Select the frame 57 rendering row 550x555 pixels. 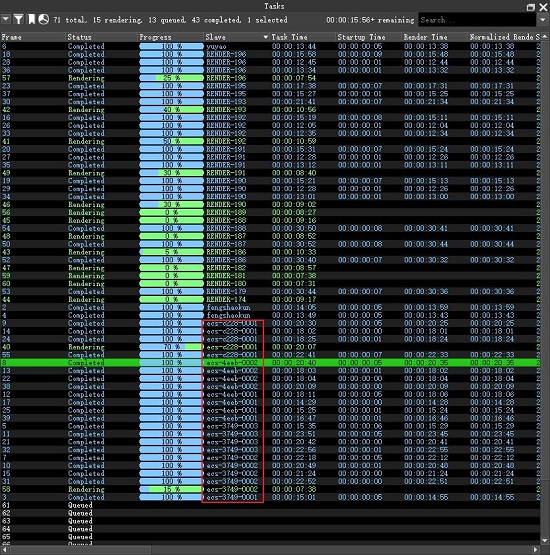coord(270,78)
